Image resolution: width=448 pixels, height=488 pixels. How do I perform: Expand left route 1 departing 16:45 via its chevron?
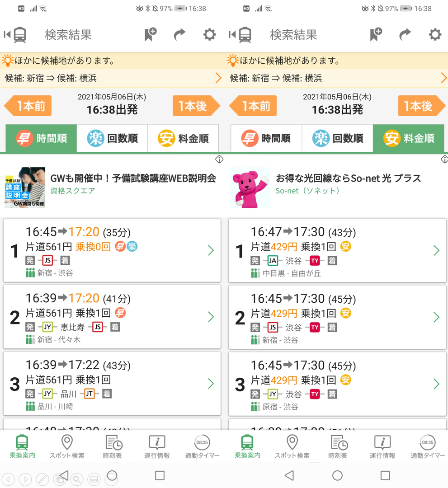click(211, 250)
